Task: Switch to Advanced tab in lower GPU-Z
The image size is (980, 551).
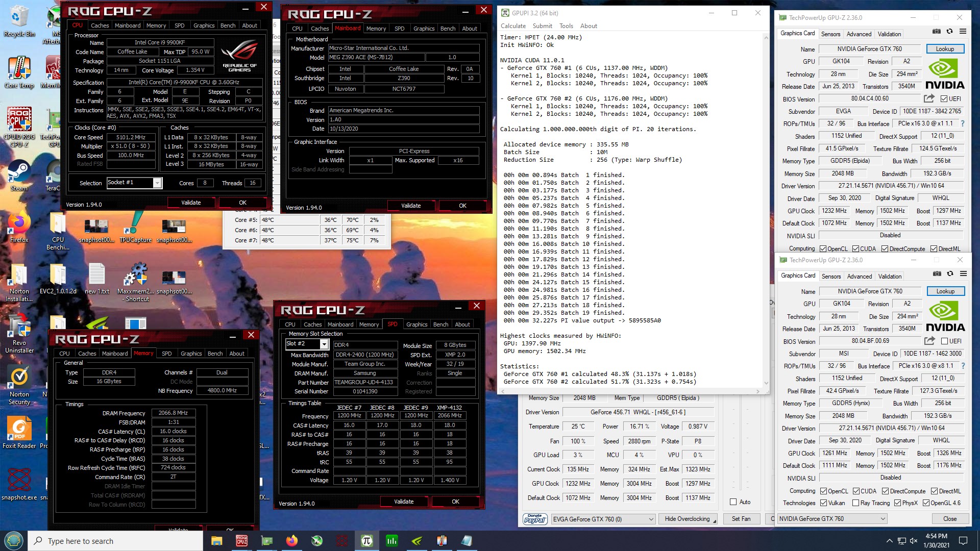Action: pyautogui.click(x=860, y=277)
